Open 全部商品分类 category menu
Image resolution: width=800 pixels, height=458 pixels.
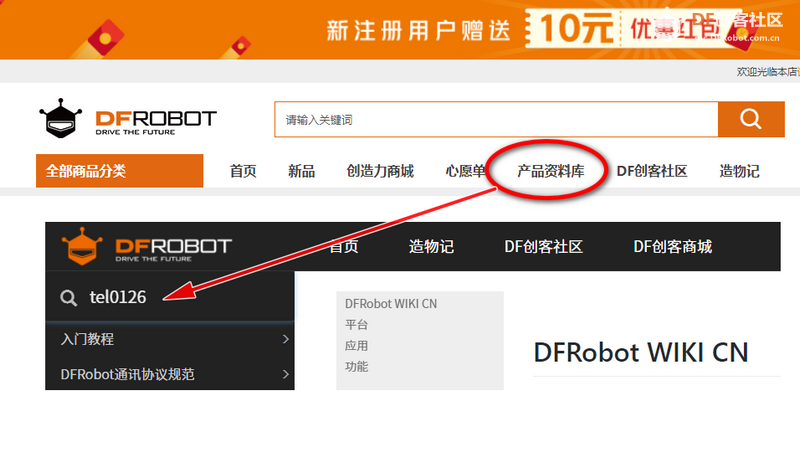[119, 171]
